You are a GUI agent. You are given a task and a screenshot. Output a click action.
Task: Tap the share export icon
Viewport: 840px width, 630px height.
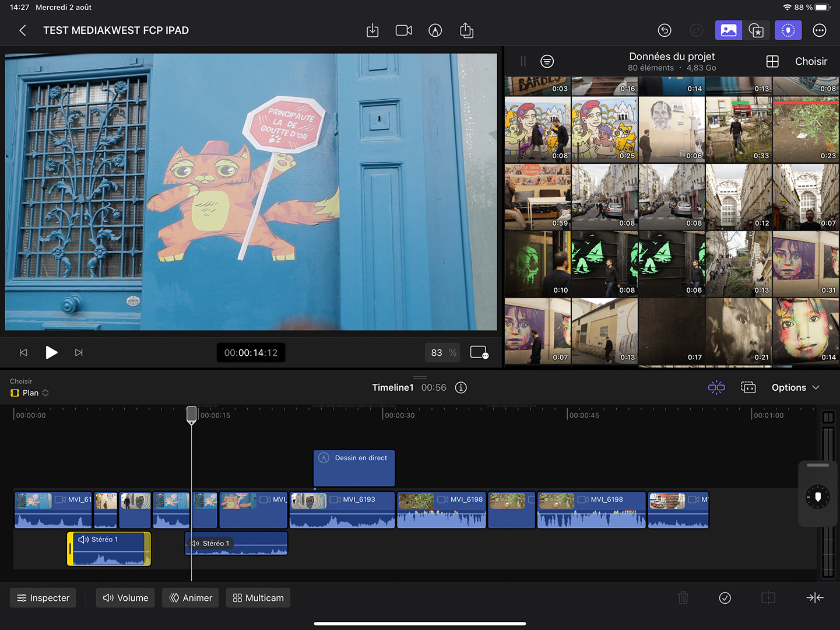[x=466, y=30]
